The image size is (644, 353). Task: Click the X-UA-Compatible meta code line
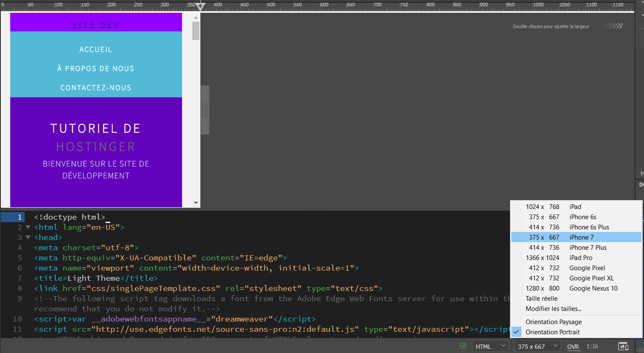coord(161,258)
